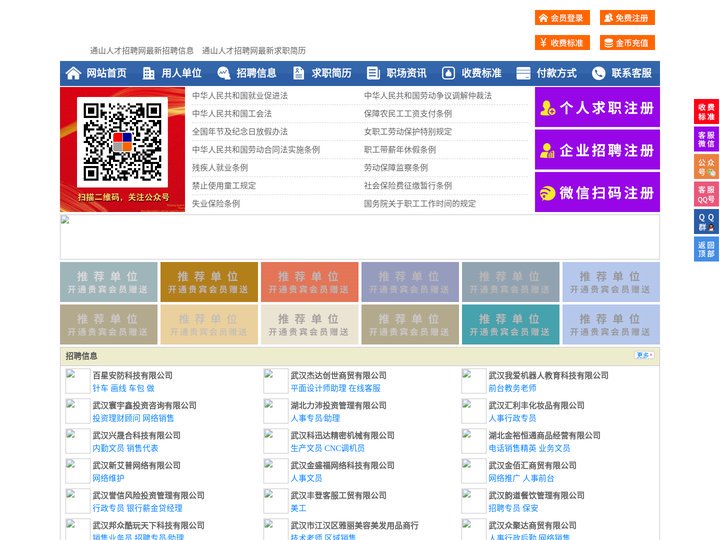The height and width of the screenshot is (540, 720).
Task: Click the orange 收费标准 button at top
Action: point(562,43)
